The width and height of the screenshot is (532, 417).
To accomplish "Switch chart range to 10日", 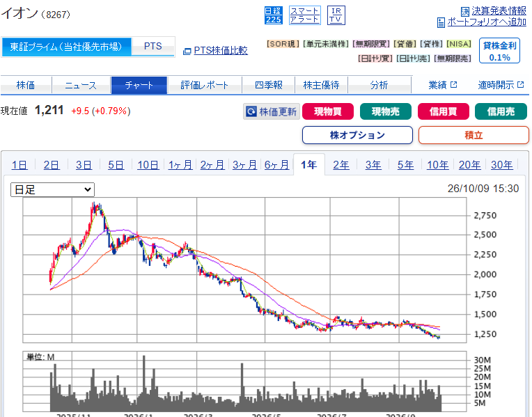I will [x=148, y=165].
